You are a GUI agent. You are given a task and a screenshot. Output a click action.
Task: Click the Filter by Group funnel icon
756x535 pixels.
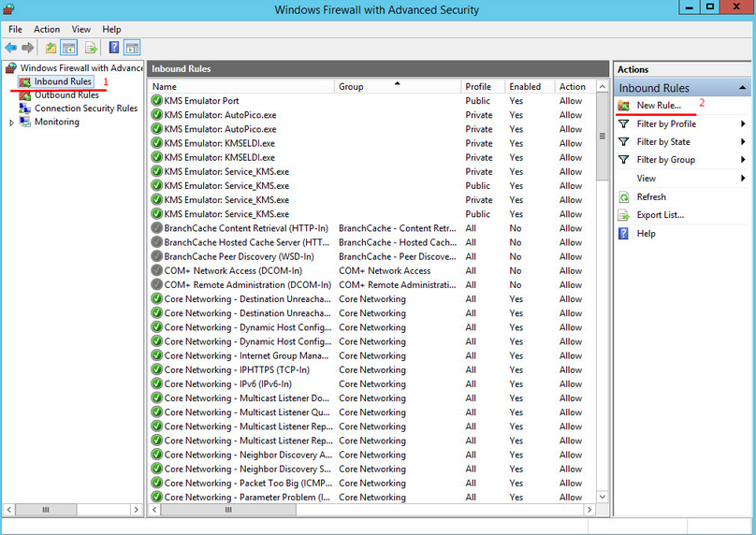click(x=623, y=160)
